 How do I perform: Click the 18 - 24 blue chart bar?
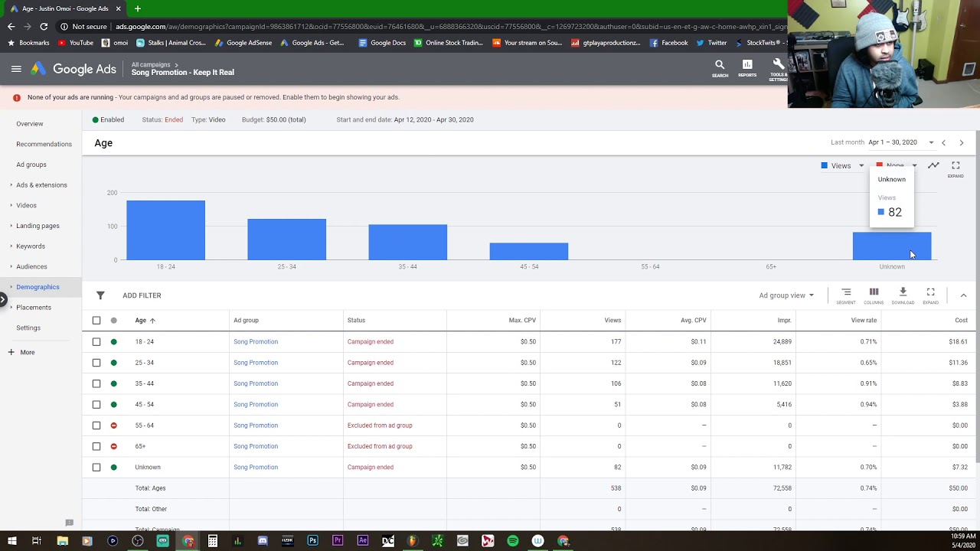coord(165,230)
